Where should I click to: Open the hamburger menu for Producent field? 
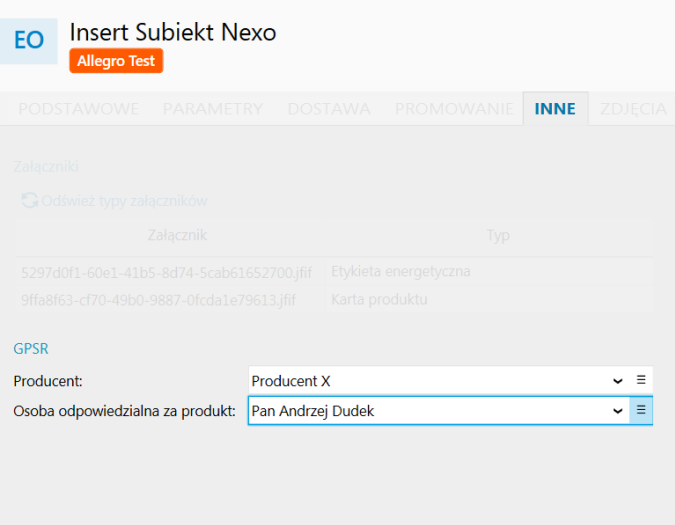click(x=641, y=380)
